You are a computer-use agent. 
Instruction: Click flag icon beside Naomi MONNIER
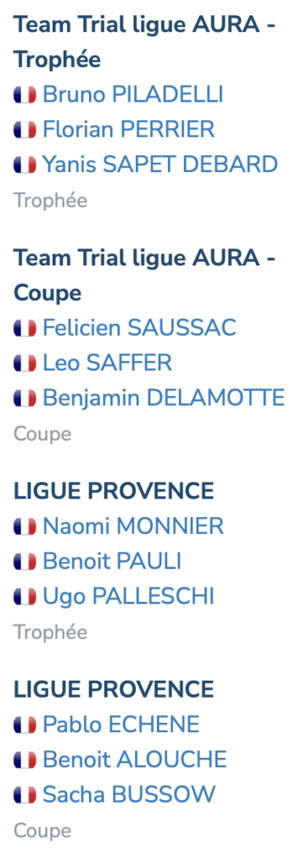pyautogui.click(x=25, y=526)
